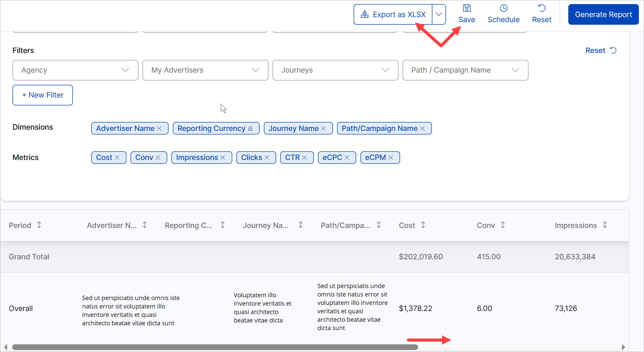The image size is (644, 352).
Task: Remove the Impressions metric chip
Action: [223, 158]
